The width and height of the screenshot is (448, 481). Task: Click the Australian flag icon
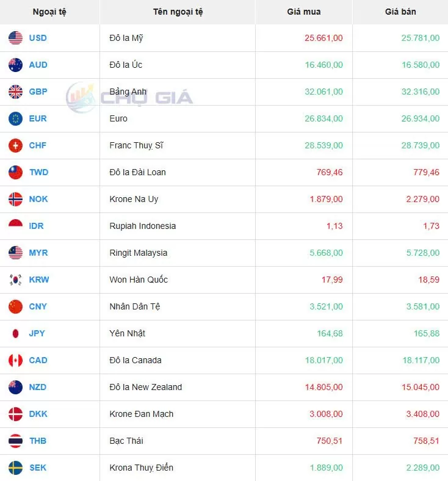click(15, 65)
